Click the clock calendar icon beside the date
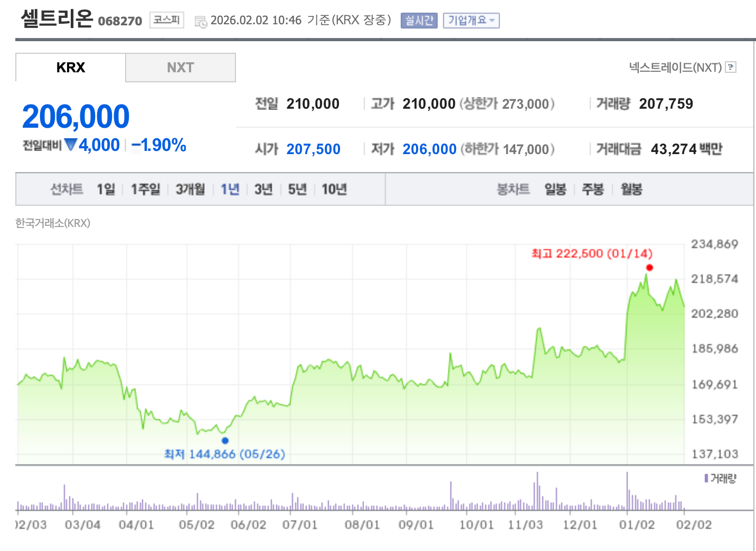 pos(201,22)
